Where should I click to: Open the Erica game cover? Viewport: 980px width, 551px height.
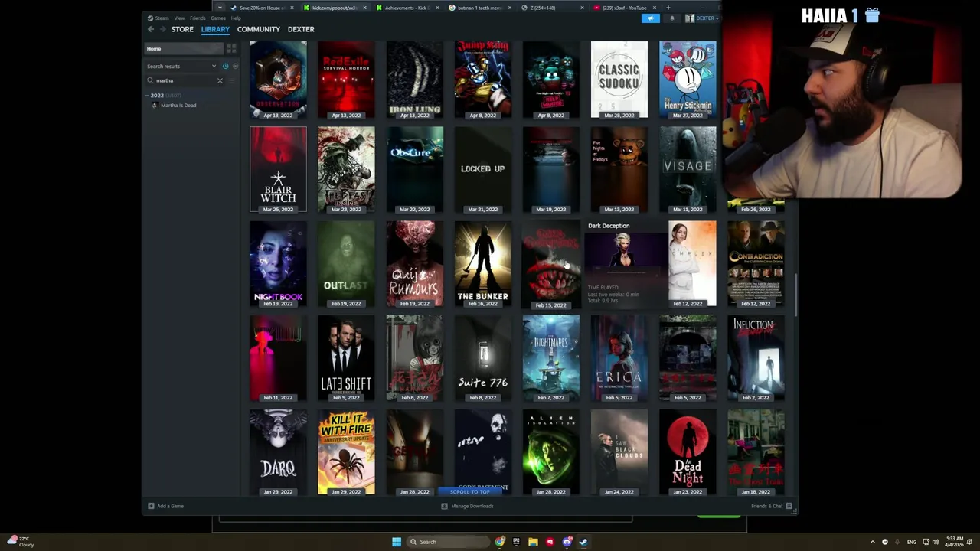point(619,357)
